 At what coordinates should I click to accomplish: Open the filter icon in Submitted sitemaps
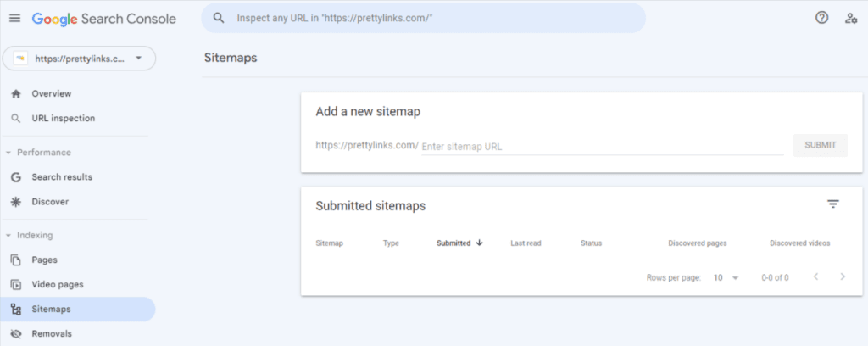(833, 204)
